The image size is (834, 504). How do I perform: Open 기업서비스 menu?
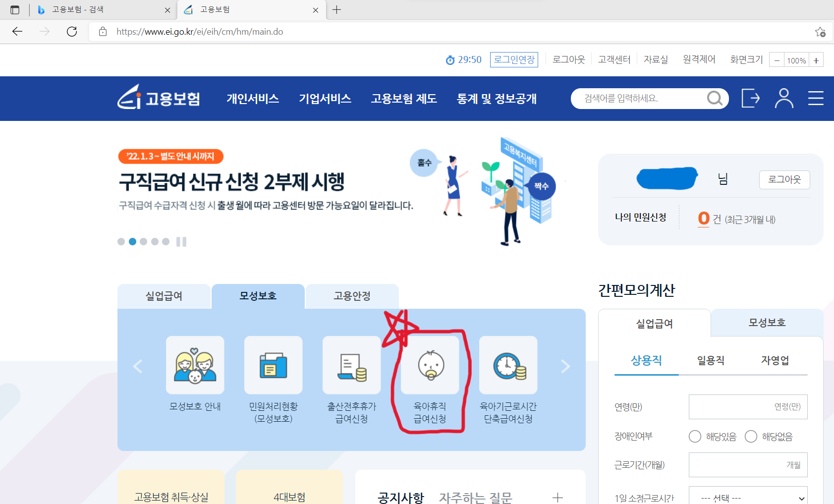click(x=325, y=99)
